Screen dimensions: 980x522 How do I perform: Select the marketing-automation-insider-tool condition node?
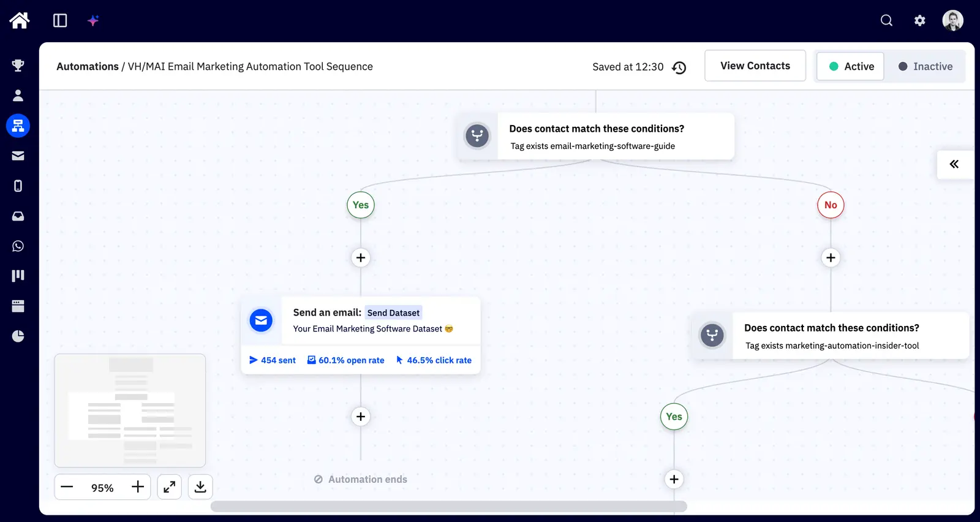click(x=831, y=336)
